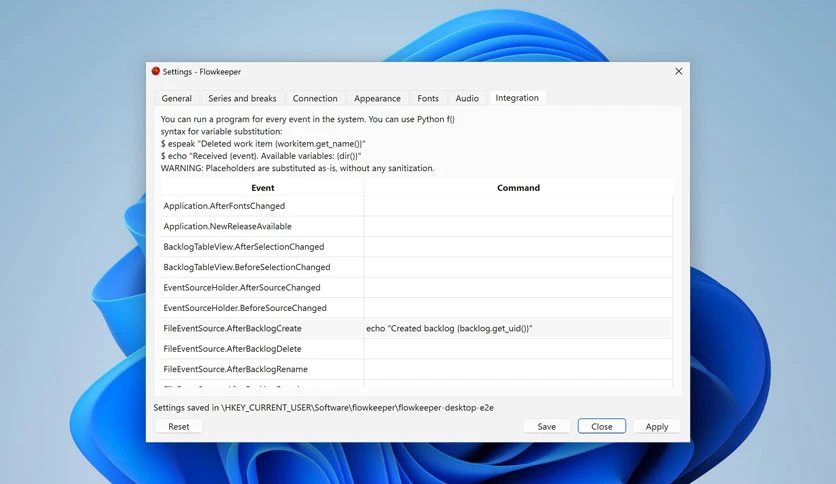Viewport: 836px width, 484px height.
Task: Click the WARNING placeholders sanitization text
Action: (298, 168)
